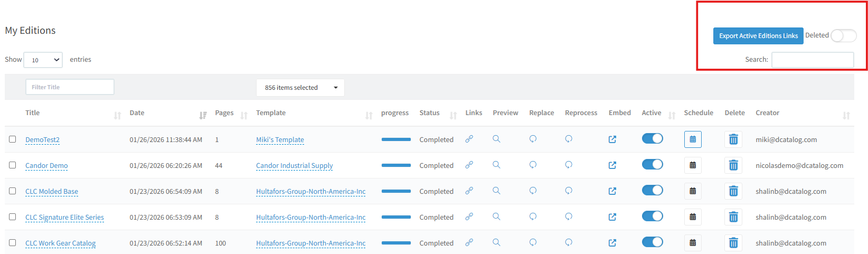Click the Filter Title input field
Image resolution: width=868 pixels, height=254 pixels.
point(70,87)
